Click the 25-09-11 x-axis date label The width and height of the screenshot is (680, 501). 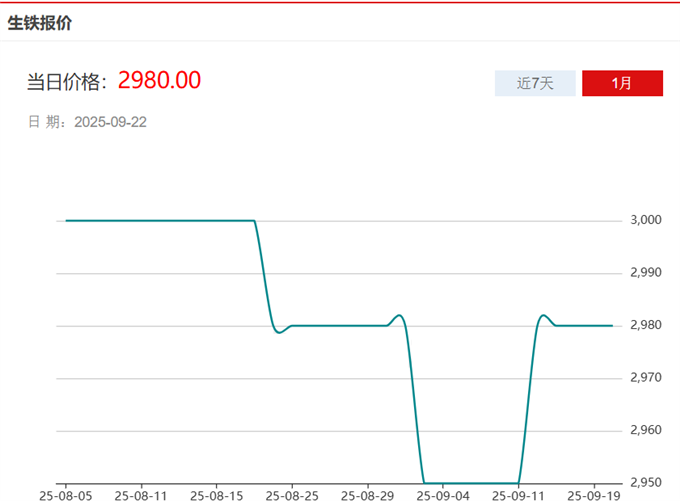coord(518,494)
